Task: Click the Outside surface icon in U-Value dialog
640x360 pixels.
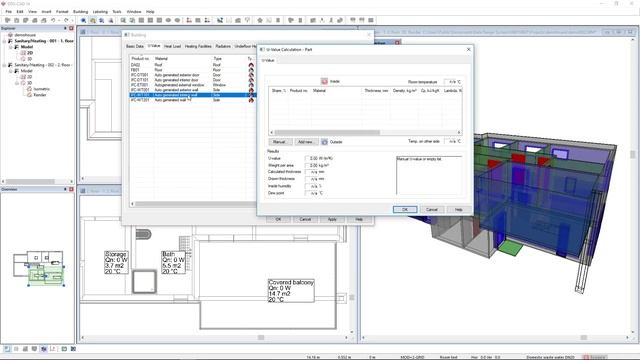Action: pos(324,142)
